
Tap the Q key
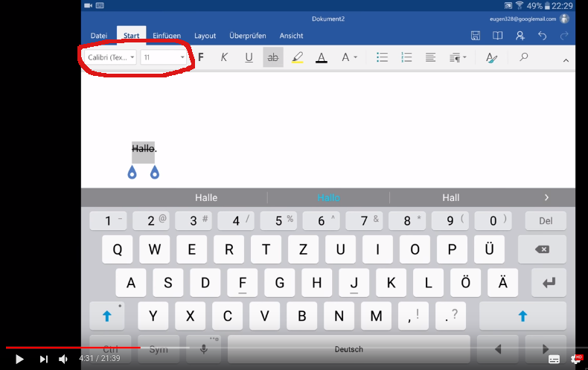coord(117,249)
